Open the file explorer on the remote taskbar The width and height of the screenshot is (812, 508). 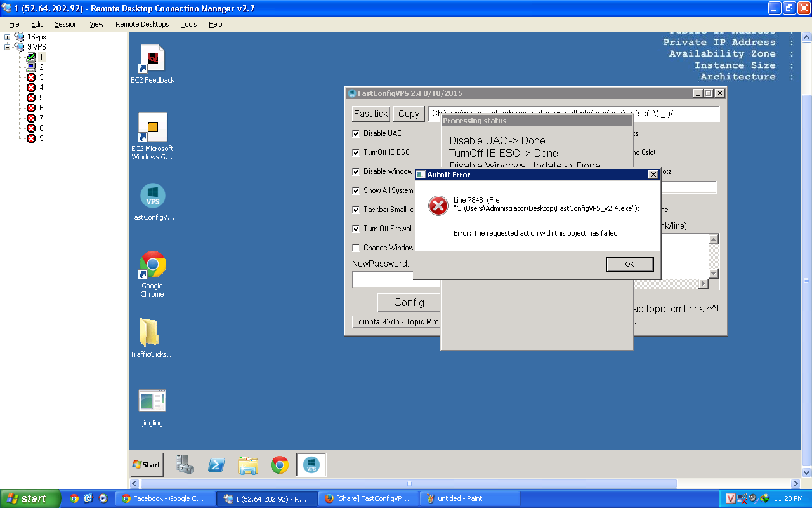coord(248,465)
